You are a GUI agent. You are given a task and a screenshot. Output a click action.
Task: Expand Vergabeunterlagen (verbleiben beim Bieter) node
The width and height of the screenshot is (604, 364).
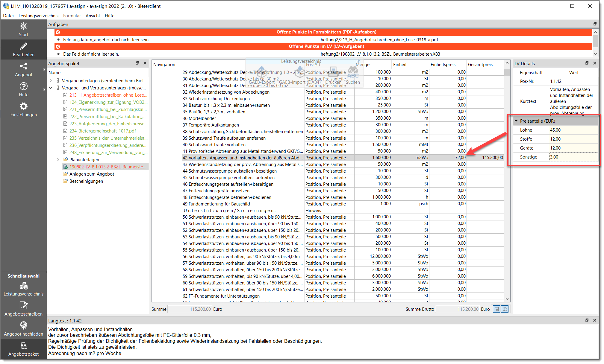(x=51, y=81)
